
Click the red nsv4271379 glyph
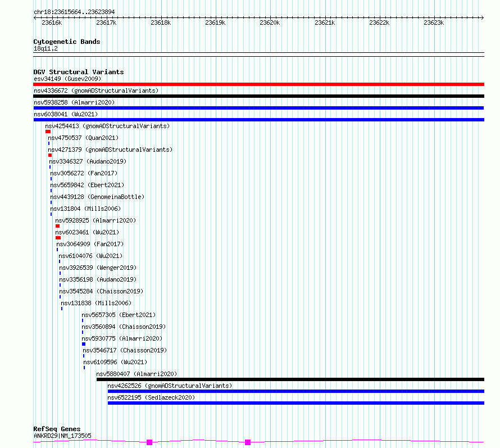[x=50, y=155]
